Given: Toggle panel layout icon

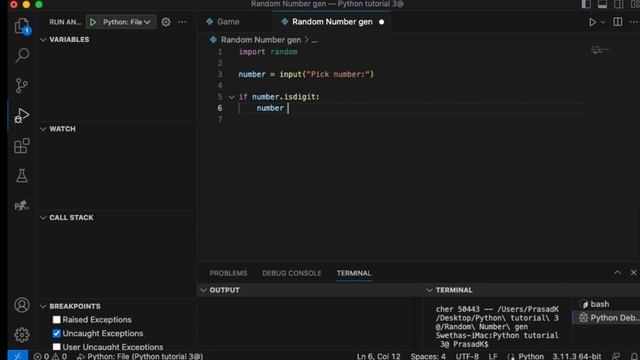Looking at the screenshot, I should point(602,4).
